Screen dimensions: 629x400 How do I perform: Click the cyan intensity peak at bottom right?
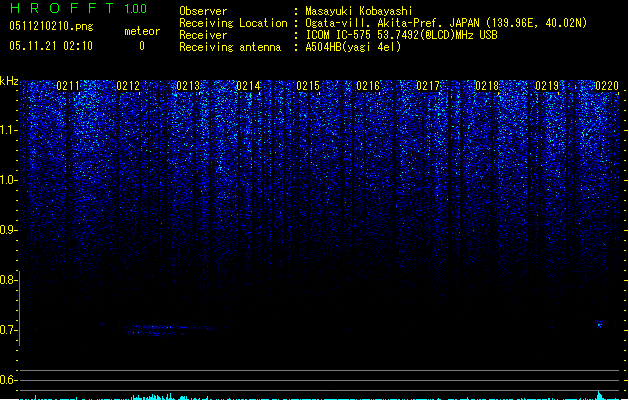coord(599,395)
